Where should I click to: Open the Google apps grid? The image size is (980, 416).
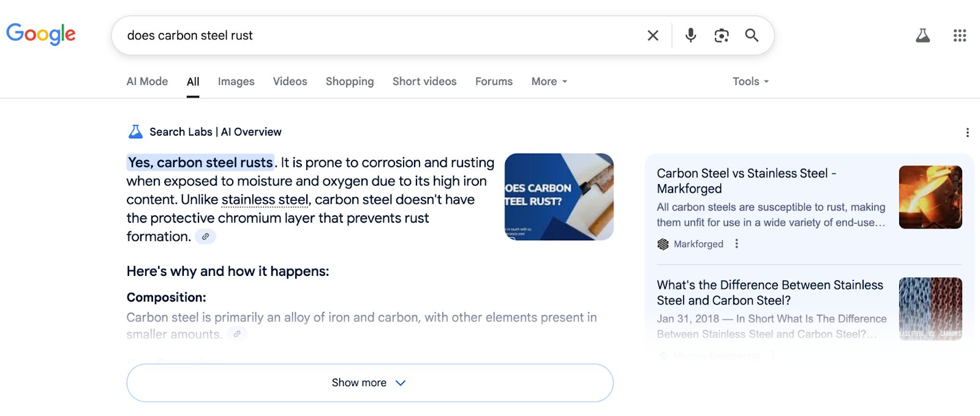959,35
